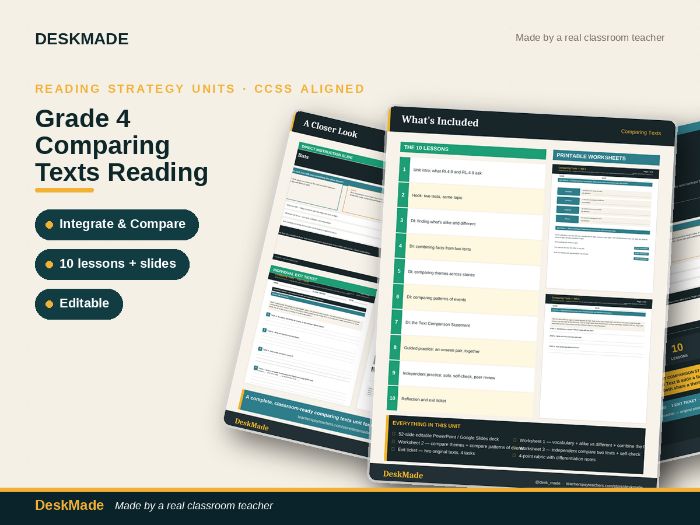Select lesson number 5 badge
Viewport: 700px width, 525px height.
coord(399,271)
